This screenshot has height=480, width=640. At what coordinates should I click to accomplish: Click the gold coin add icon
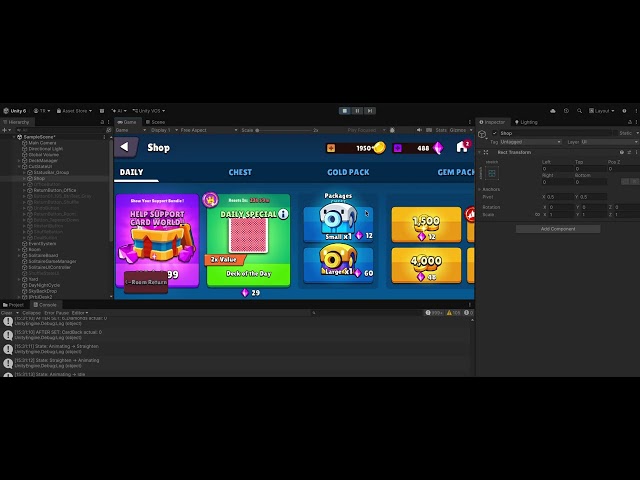pyautogui.click(x=331, y=148)
